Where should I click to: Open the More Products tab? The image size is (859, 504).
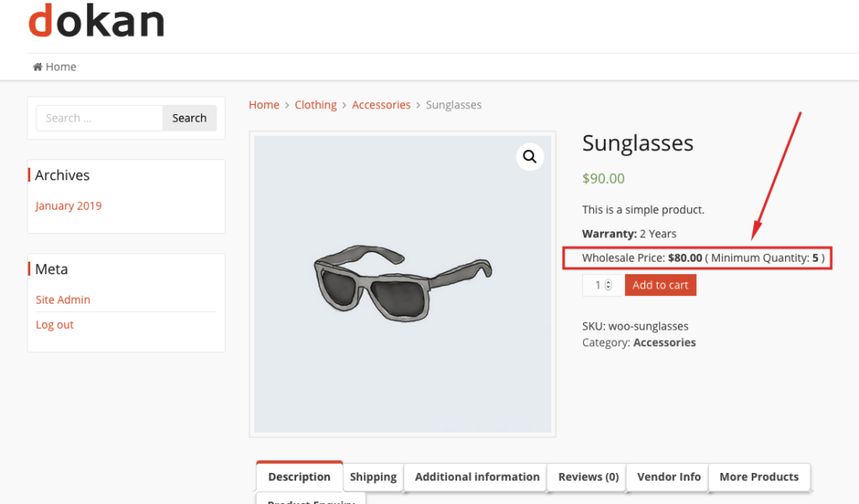[759, 476]
